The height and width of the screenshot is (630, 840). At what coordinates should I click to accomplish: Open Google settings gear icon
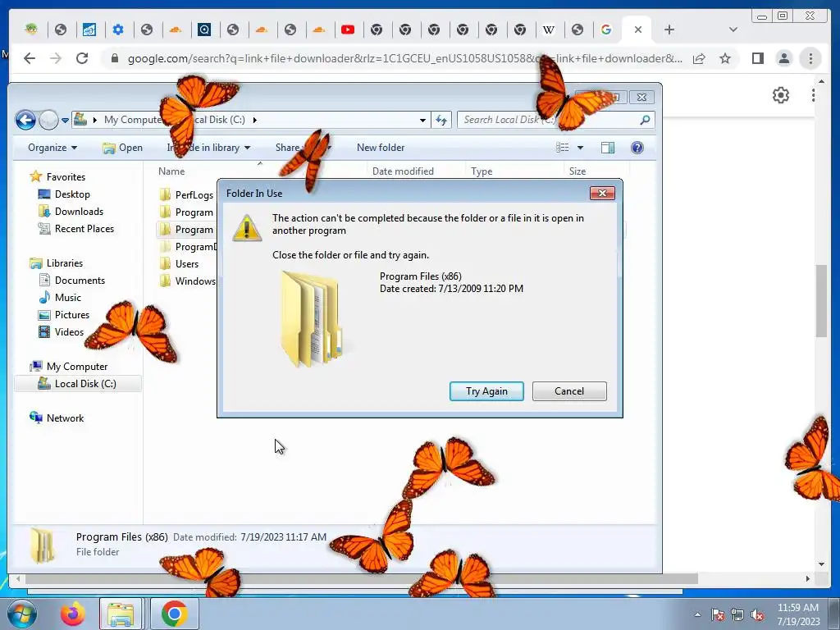pos(781,95)
